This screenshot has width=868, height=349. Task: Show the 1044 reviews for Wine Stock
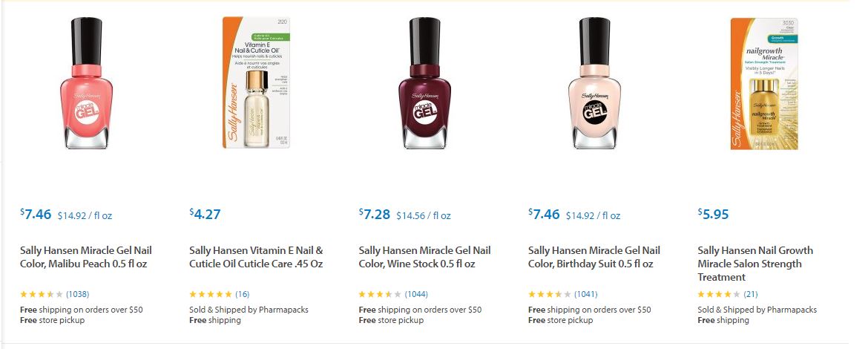pos(416,294)
